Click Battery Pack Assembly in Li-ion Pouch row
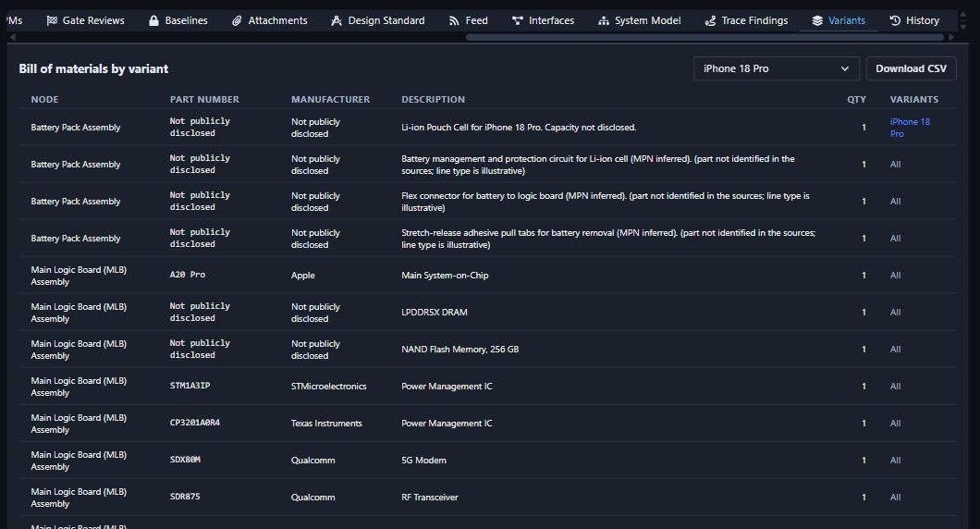The width and height of the screenshot is (980, 529). (x=76, y=128)
